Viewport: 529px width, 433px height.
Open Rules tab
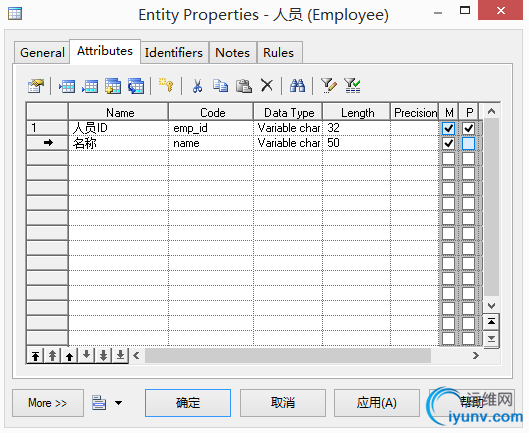pyautogui.click(x=279, y=53)
